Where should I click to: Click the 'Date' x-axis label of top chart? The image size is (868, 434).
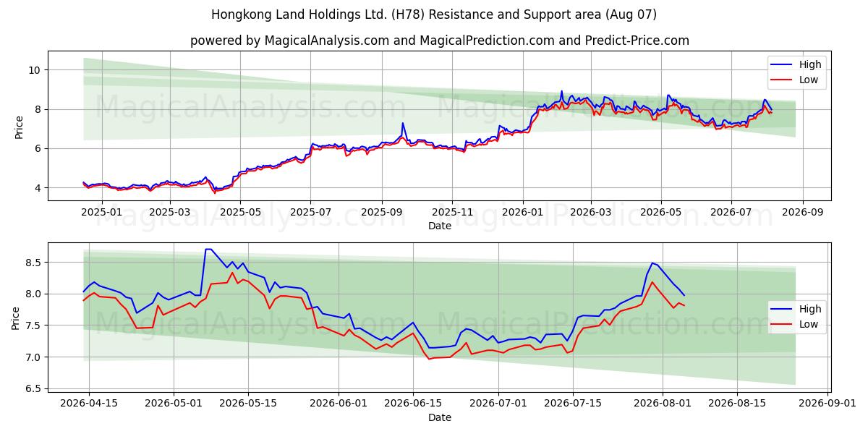click(x=440, y=226)
